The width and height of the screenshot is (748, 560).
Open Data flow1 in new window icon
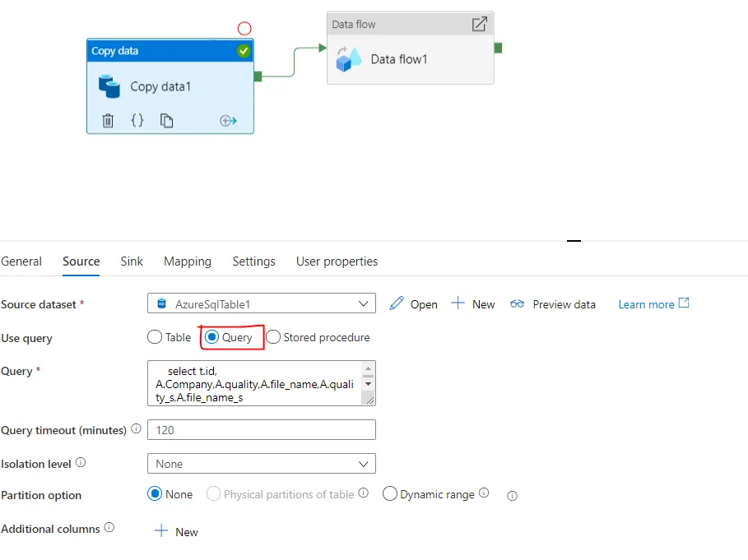click(x=480, y=24)
